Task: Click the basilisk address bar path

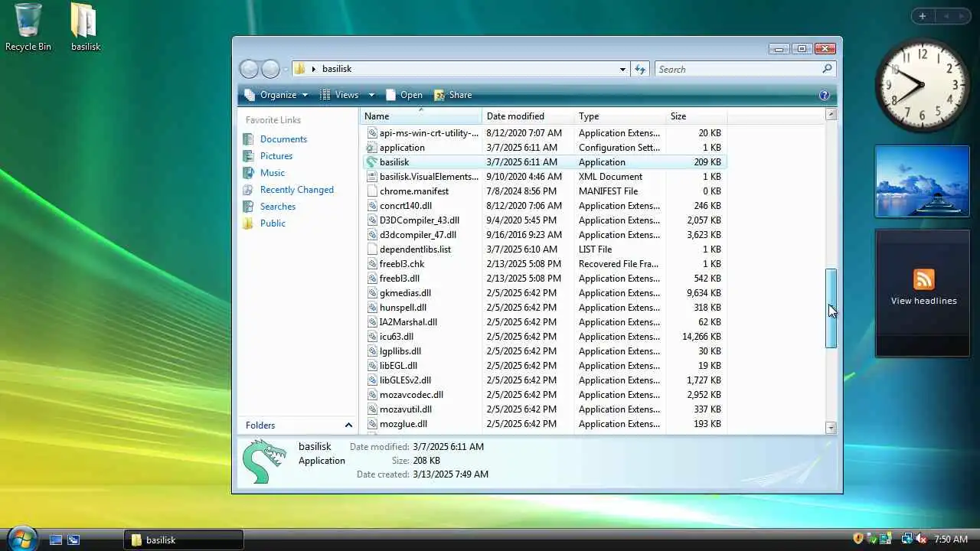Action: point(337,69)
